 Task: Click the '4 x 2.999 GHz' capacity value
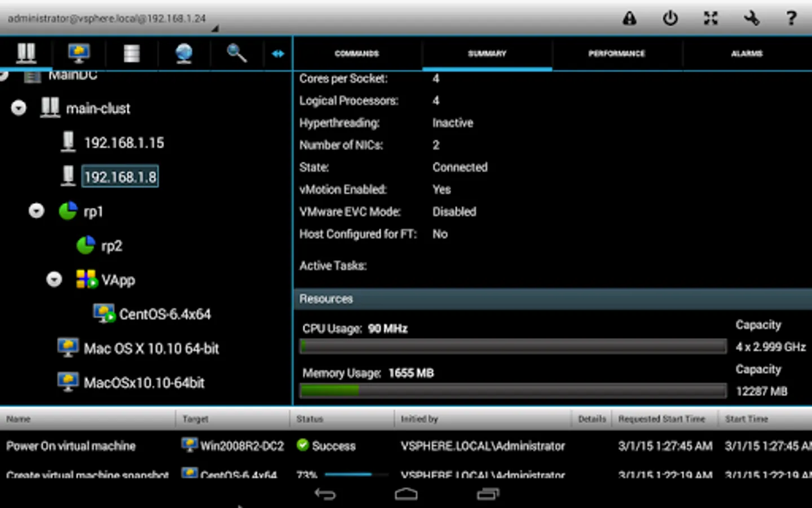pyautogui.click(x=771, y=347)
